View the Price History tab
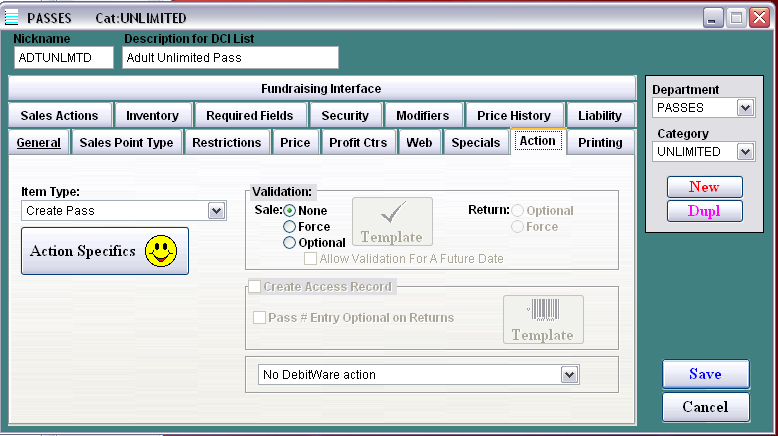This screenshot has height=436, width=778. pos(514,116)
